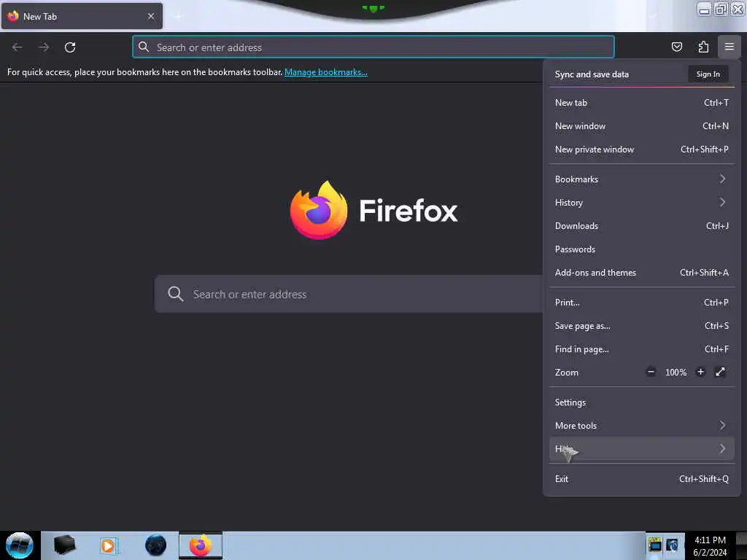The image size is (747, 560).
Task: Close the hamburger application menu button
Action: pos(729,47)
